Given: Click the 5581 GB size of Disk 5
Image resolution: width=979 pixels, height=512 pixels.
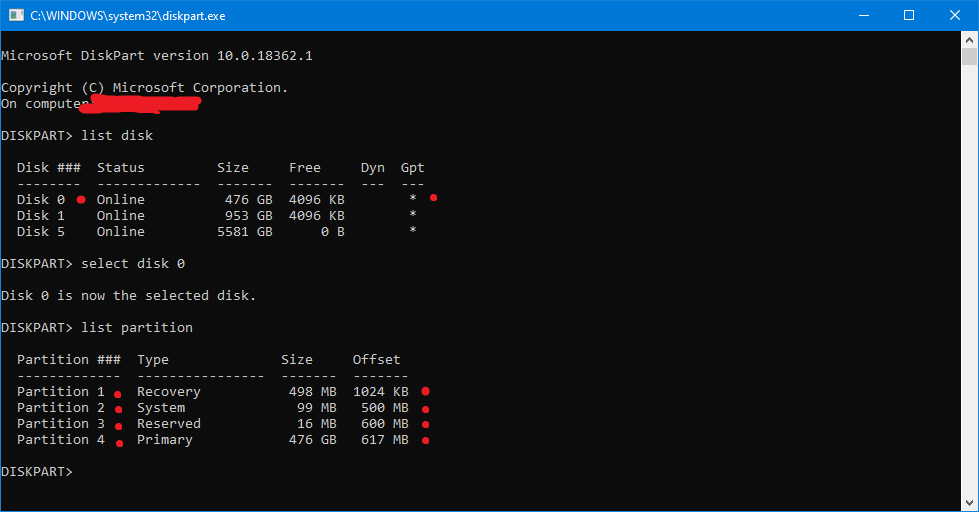Looking at the screenshot, I should pyautogui.click(x=245, y=232).
